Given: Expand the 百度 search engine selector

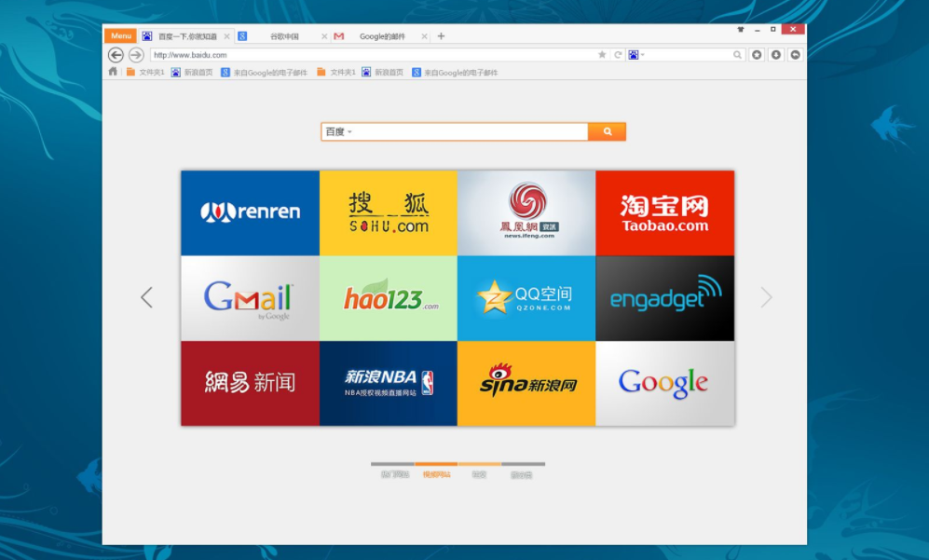Looking at the screenshot, I should tap(339, 131).
